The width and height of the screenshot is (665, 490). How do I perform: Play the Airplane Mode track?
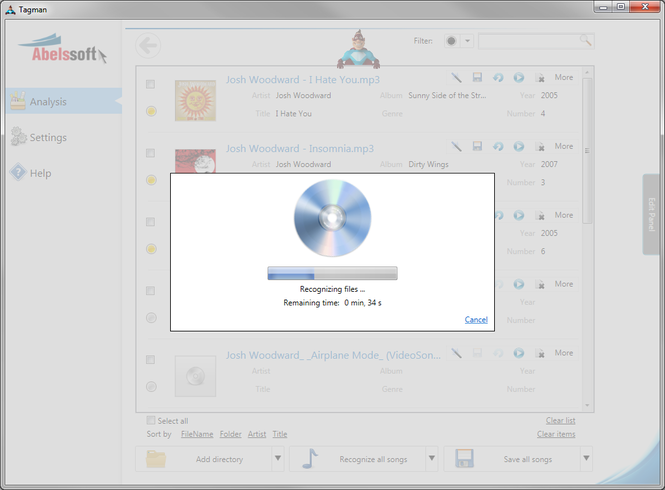(x=519, y=353)
